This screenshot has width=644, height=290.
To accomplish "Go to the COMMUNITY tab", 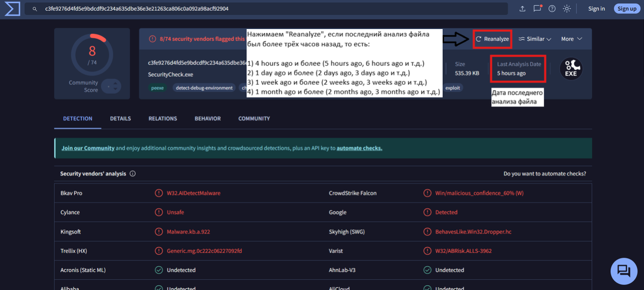I will (254, 118).
